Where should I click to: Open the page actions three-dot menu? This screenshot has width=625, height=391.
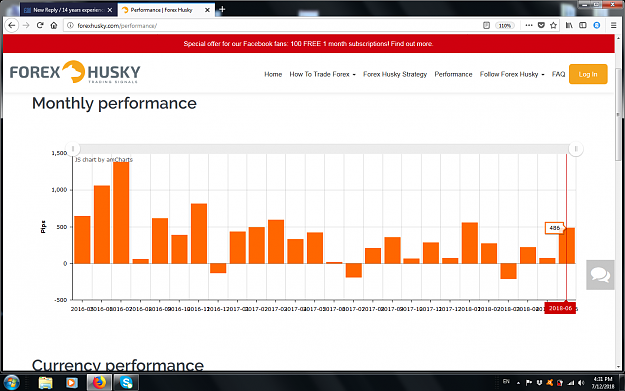click(x=529, y=26)
